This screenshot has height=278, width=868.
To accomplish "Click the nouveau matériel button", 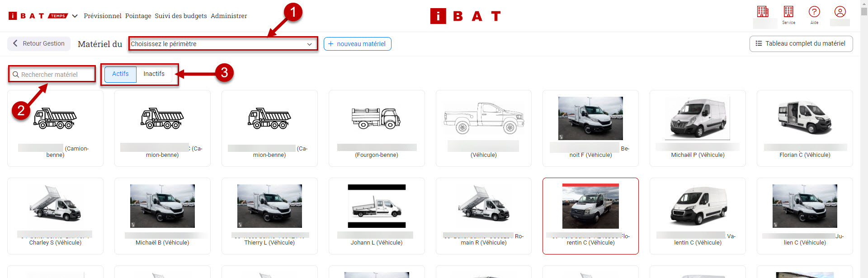I will pyautogui.click(x=357, y=44).
